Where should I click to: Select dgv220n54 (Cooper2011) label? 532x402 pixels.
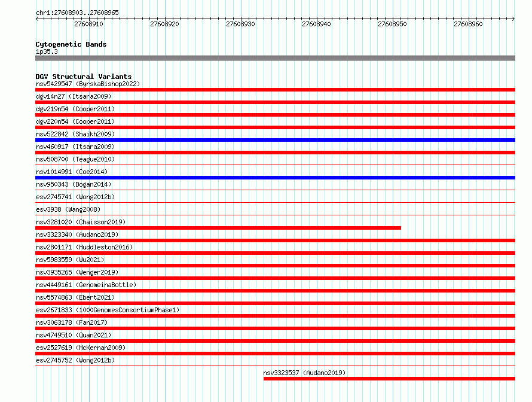tap(75, 121)
